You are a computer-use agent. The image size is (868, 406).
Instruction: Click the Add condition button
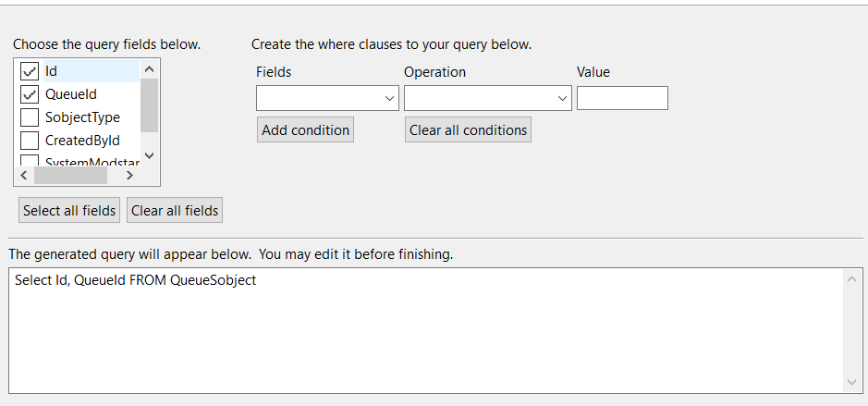pyautogui.click(x=305, y=129)
